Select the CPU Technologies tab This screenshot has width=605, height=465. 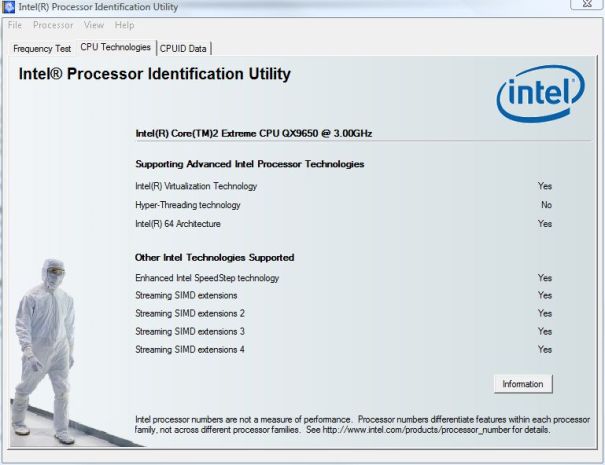(x=115, y=47)
